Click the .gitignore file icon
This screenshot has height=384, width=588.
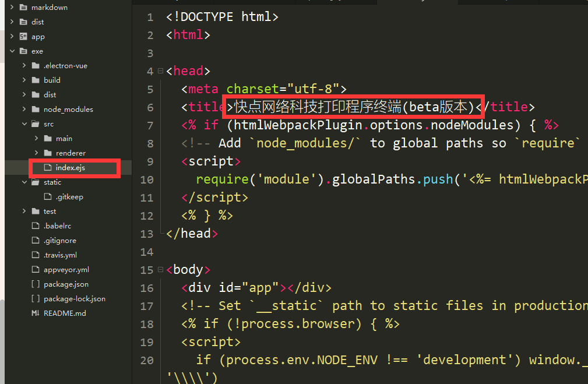(x=36, y=241)
